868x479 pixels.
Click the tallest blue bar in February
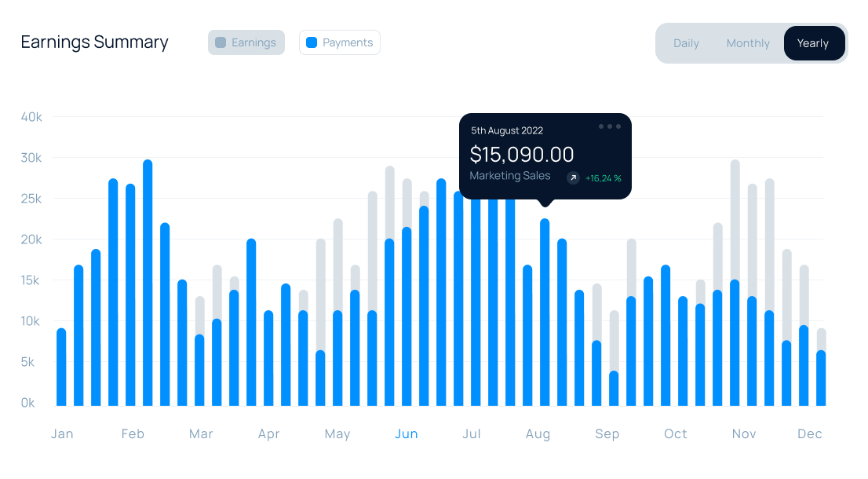coord(148,283)
